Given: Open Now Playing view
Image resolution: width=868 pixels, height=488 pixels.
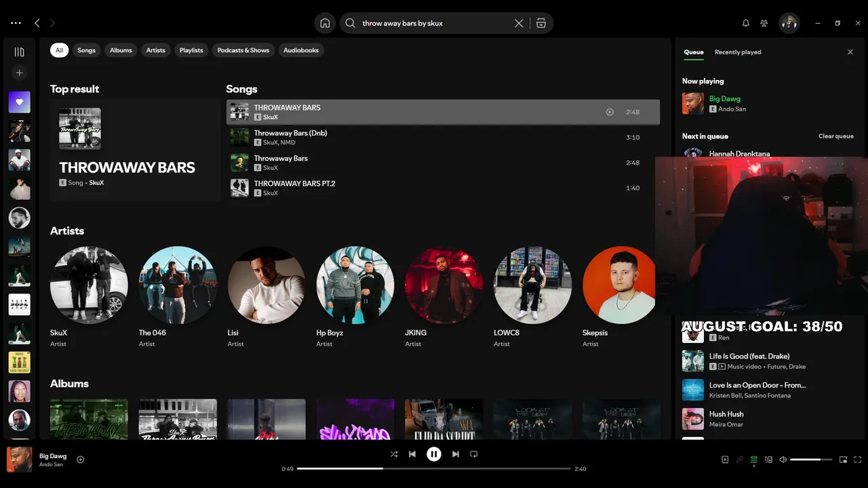Looking at the screenshot, I should (x=725, y=460).
